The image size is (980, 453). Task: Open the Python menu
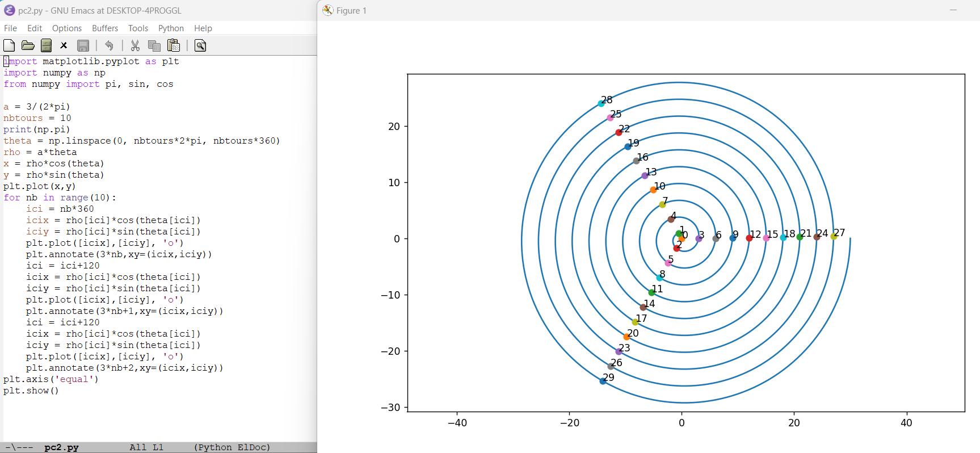pos(171,28)
